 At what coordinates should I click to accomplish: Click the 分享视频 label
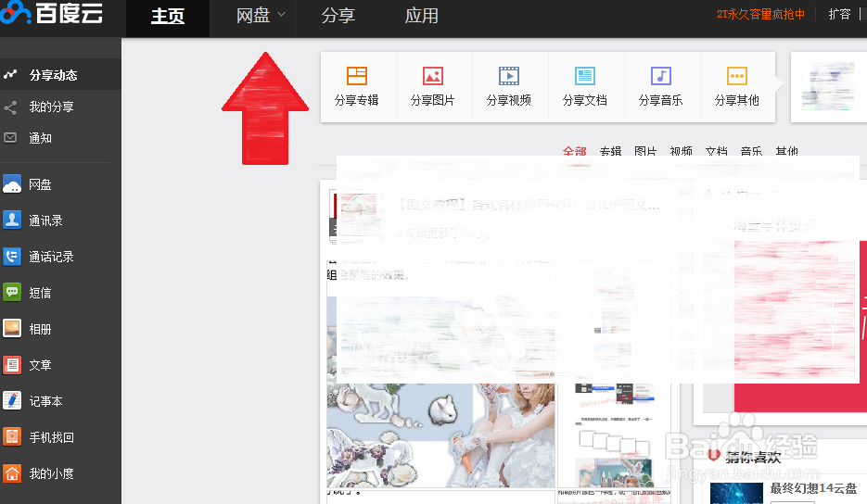click(x=509, y=100)
